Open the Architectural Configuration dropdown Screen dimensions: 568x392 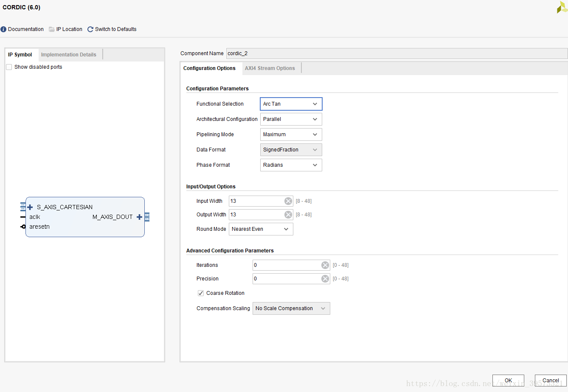[291, 119]
